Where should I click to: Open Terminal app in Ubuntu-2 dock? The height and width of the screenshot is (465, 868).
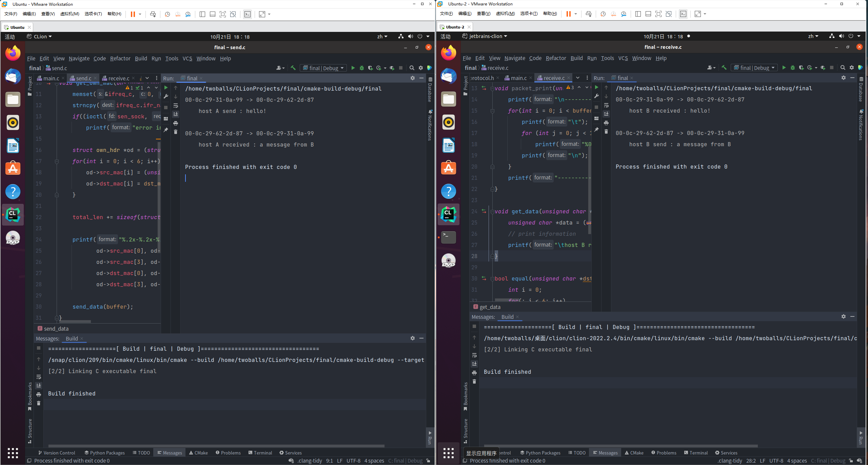pyautogui.click(x=449, y=237)
